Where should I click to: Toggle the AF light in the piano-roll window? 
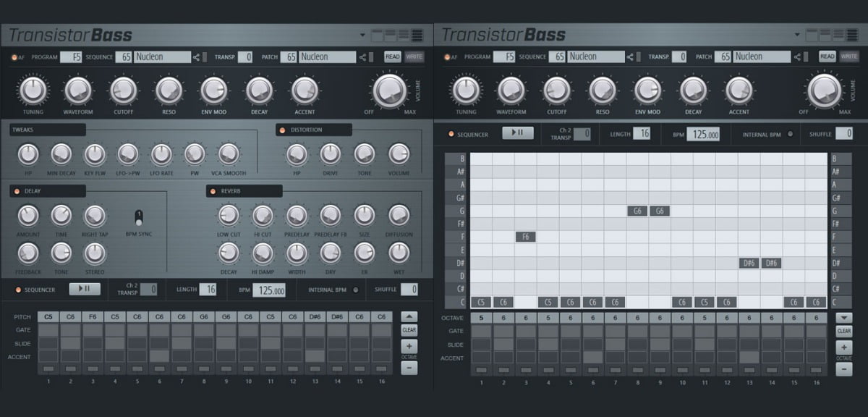click(448, 57)
